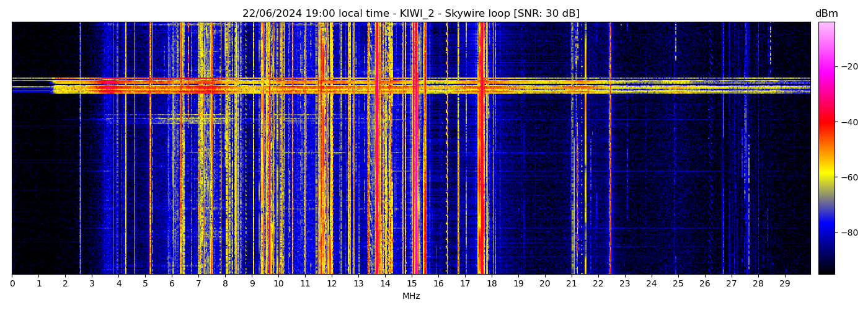The width and height of the screenshot is (868, 310).
Task: Select the 14 MHz axis tick label
Action: 385,284
